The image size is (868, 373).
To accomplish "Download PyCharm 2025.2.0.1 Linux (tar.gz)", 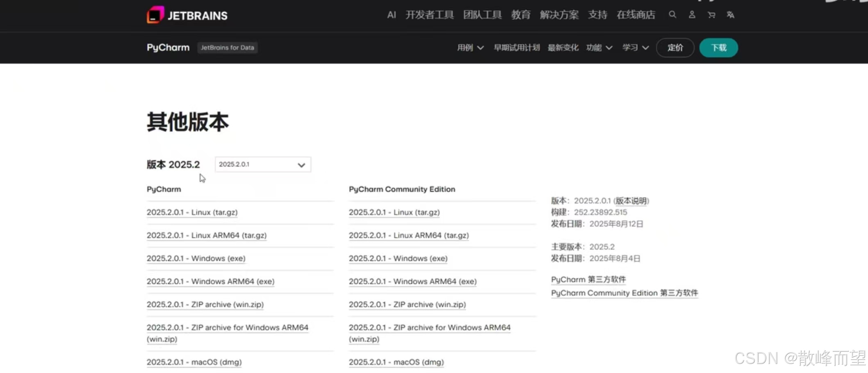I will coord(192,212).
